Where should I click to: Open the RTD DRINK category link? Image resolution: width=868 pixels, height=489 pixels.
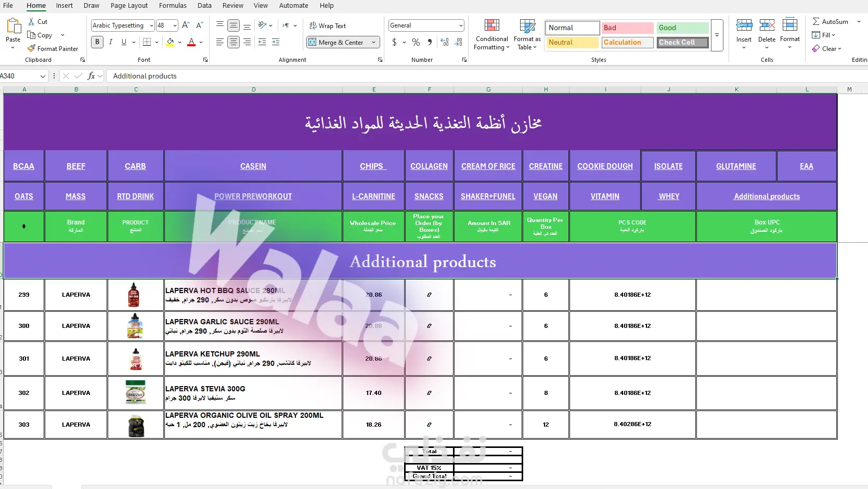pyautogui.click(x=135, y=196)
